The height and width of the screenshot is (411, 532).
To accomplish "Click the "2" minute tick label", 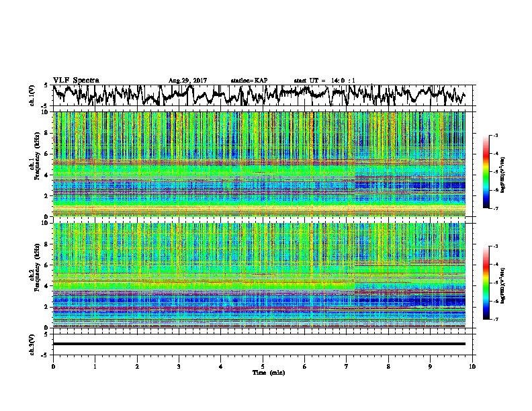I will pyautogui.click(x=137, y=367).
